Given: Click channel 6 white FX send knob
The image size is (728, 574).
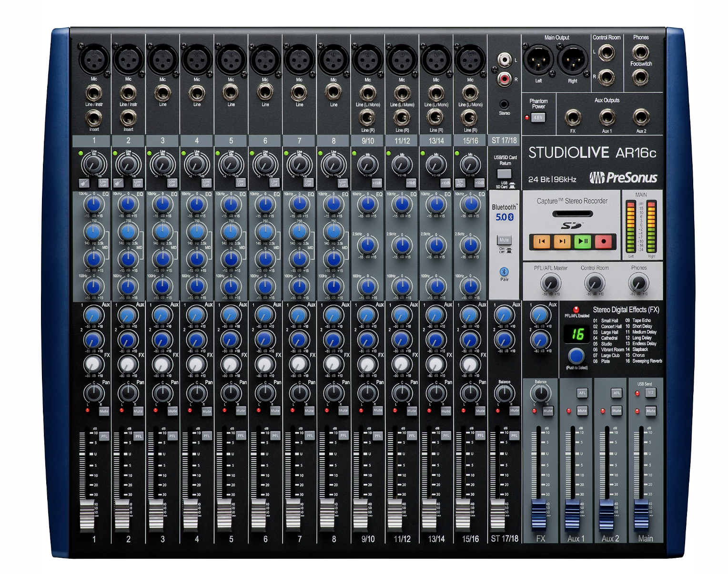Looking at the screenshot, I should click(x=265, y=365).
